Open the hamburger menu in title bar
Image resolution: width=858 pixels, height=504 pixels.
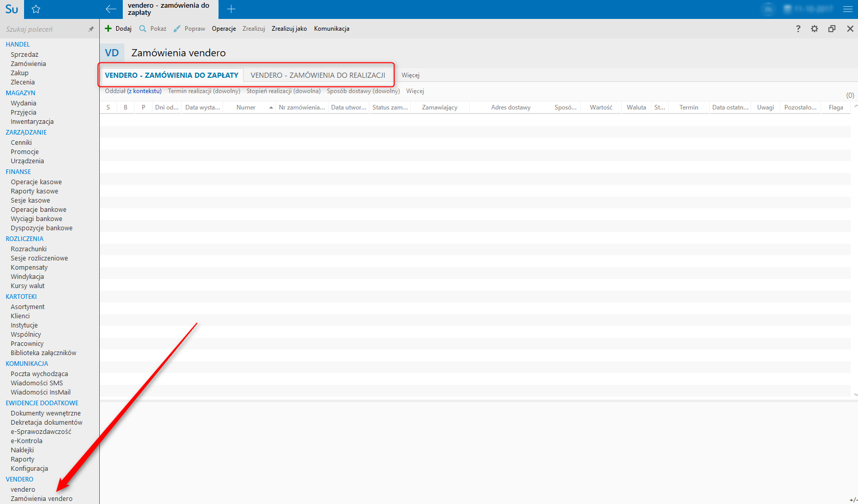click(x=848, y=9)
